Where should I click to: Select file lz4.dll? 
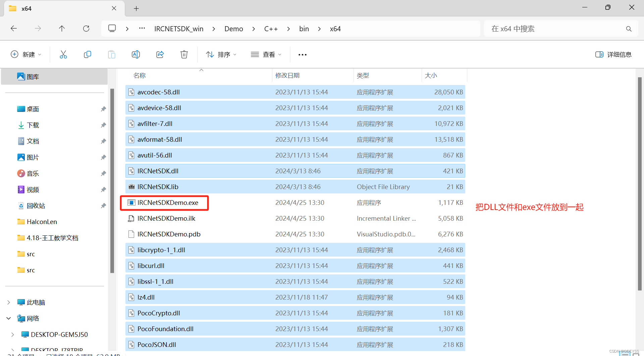click(x=295, y=297)
